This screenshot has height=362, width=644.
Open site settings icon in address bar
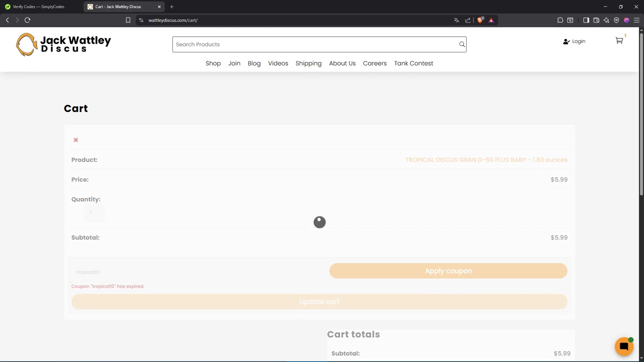coord(141,20)
